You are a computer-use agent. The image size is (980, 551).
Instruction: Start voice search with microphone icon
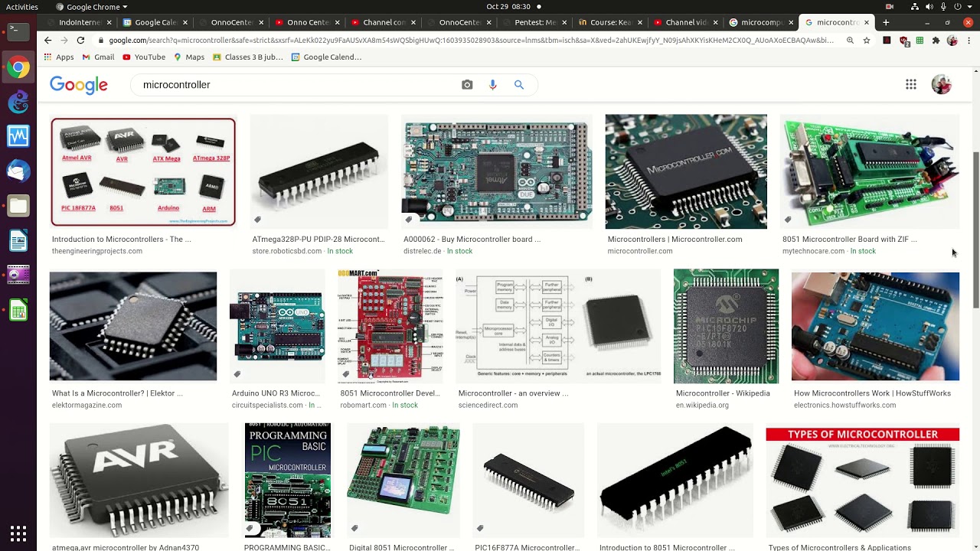493,85
